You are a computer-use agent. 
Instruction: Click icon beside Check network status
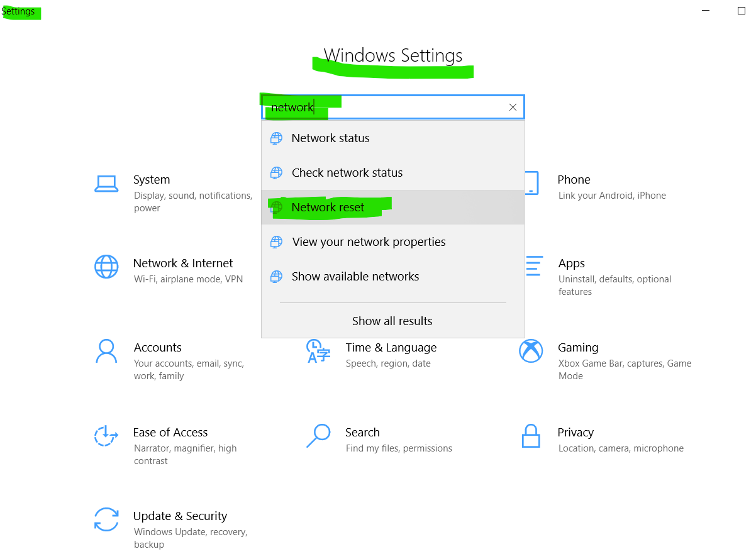276,173
